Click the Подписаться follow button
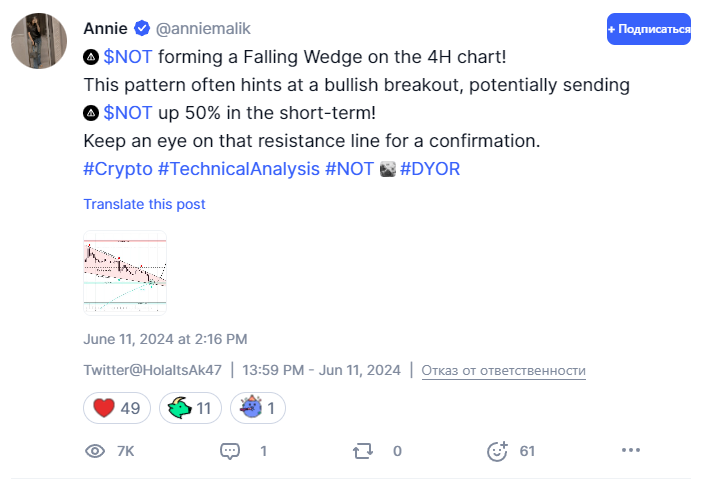Screen dimensions: 704x480 coord(648,29)
